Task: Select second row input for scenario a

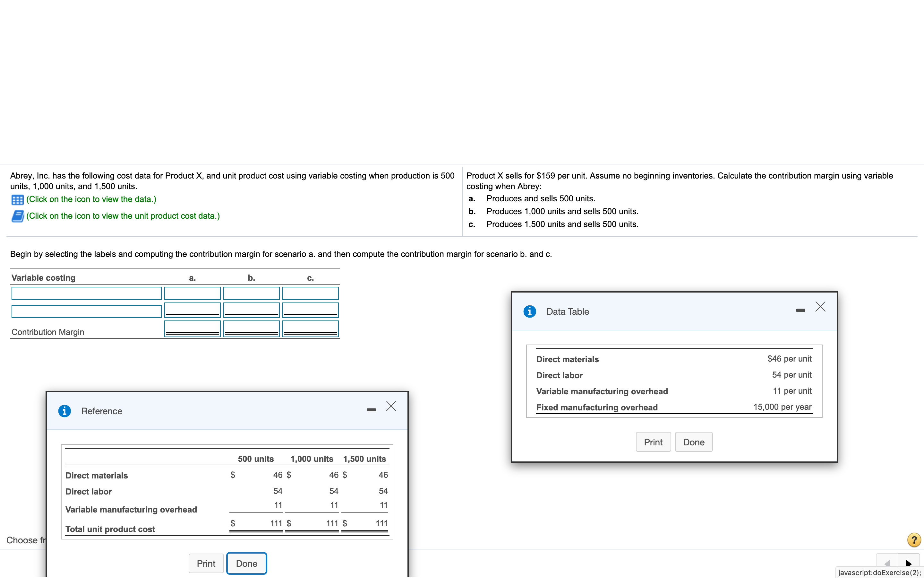Action: click(193, 310)
